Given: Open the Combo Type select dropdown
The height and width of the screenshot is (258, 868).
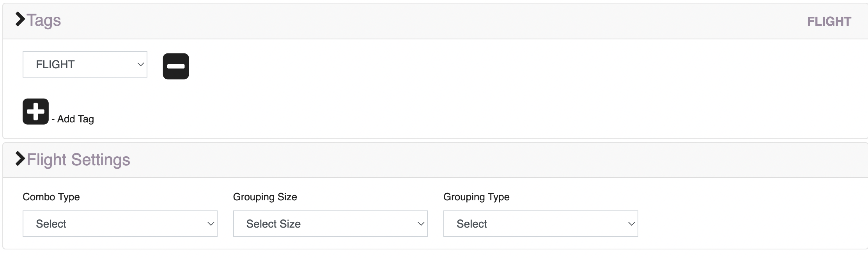Looking at the screenshot, I should 120,224.
